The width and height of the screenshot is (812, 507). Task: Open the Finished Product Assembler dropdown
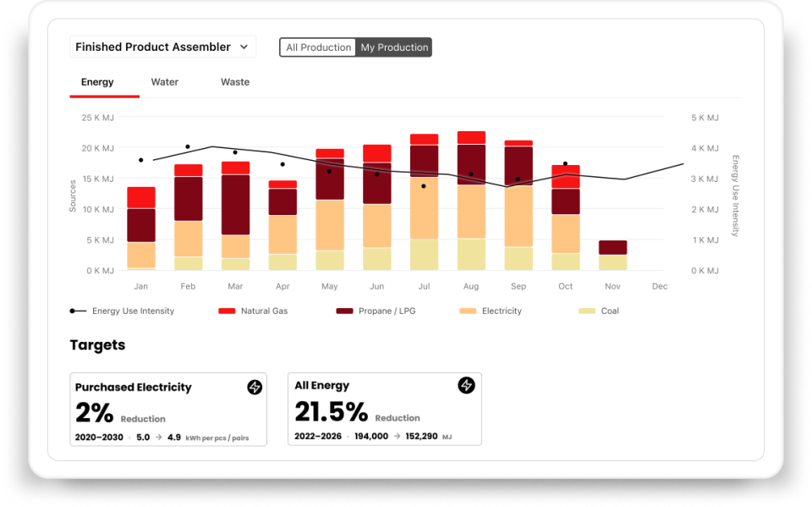click(x=162, y=47)
